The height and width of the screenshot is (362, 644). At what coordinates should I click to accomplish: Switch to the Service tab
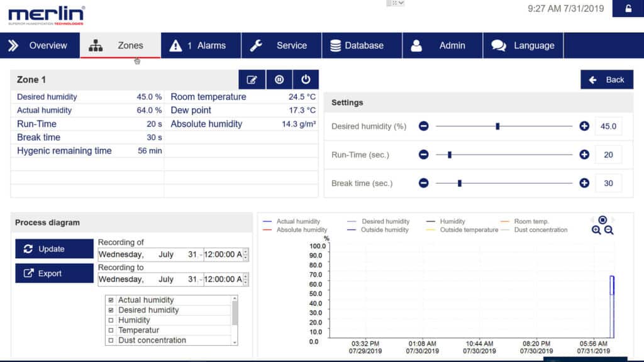(x=282, y=45)
